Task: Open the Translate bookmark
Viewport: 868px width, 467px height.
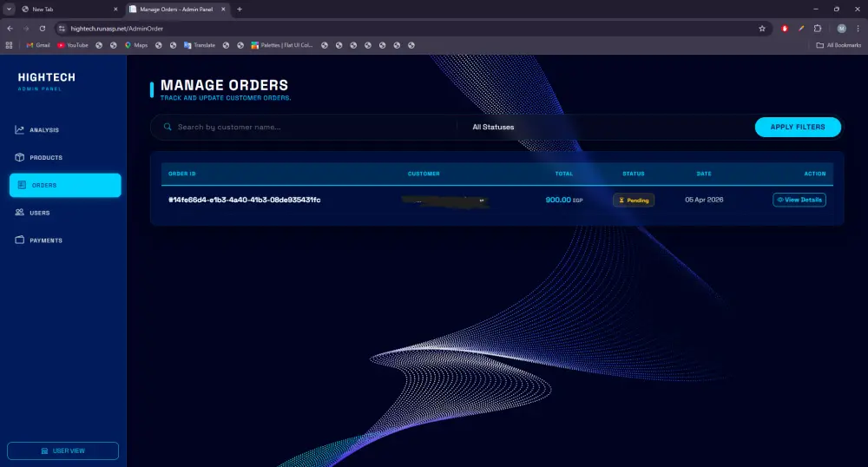Action: [200, 45]
